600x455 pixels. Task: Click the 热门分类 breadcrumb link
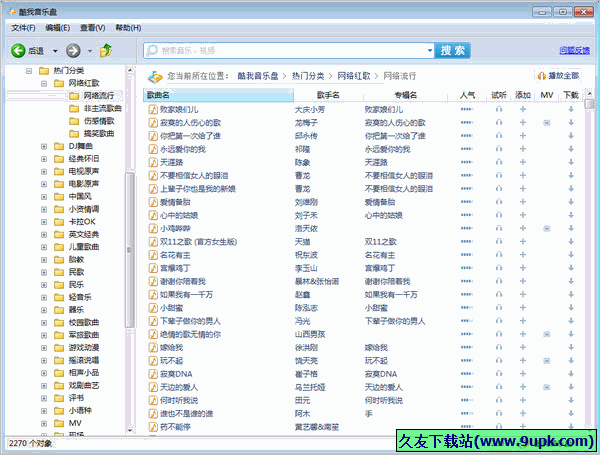[x=308, y=76]
